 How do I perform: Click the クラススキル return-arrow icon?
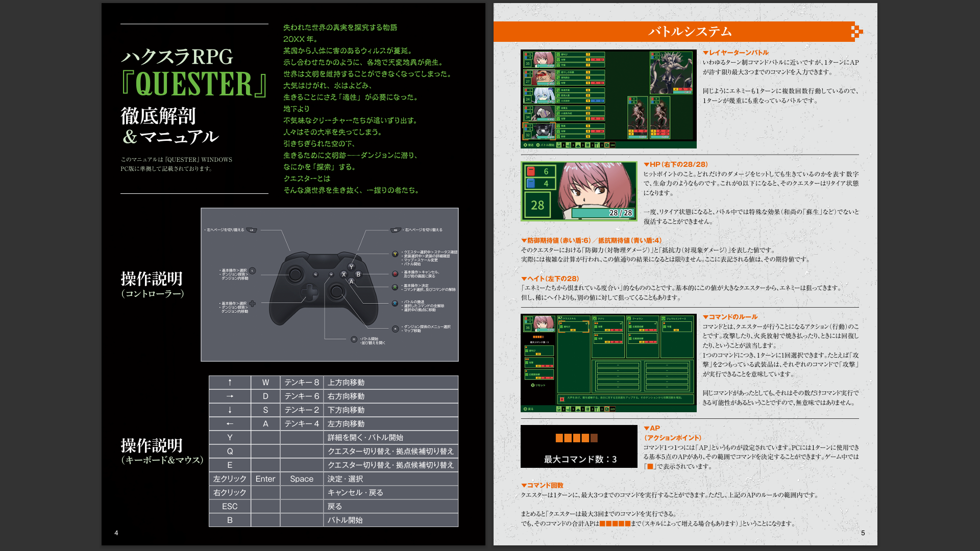coord(560,318)
